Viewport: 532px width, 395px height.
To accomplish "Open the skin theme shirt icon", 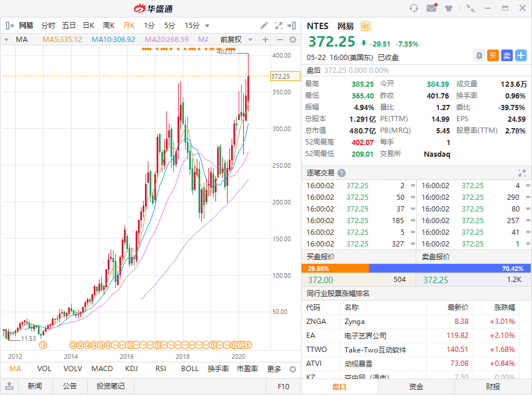I will 449,8.
